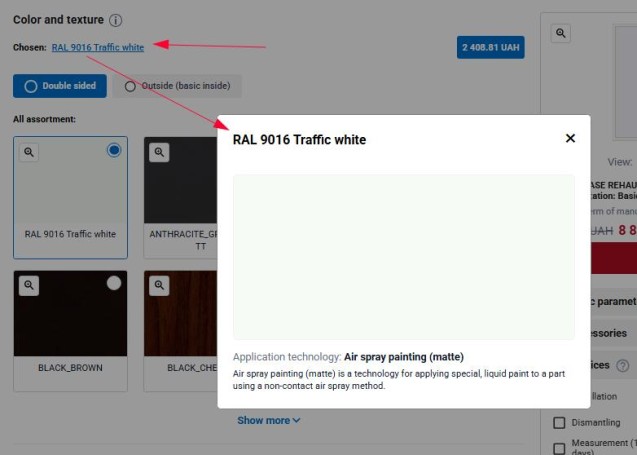Click the large white color swatch in popup
Viewport: 637px width, 455px height.
pos(403,257)
